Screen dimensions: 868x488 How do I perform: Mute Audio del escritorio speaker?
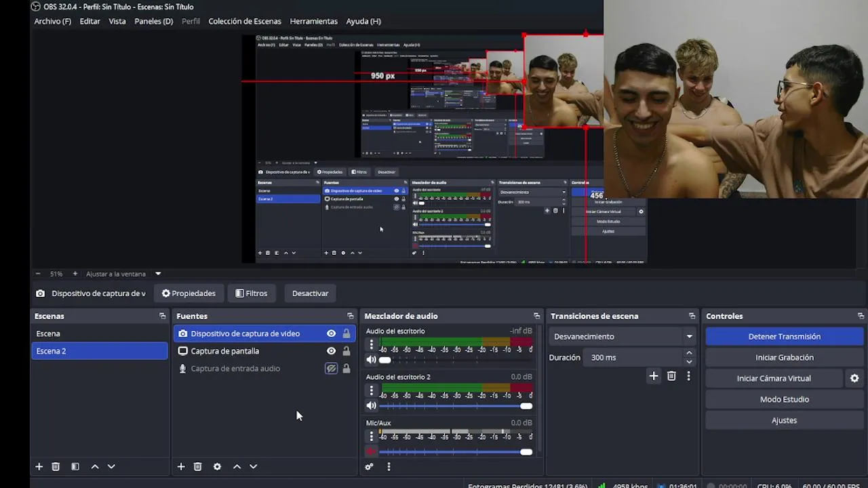coord(371,360)
